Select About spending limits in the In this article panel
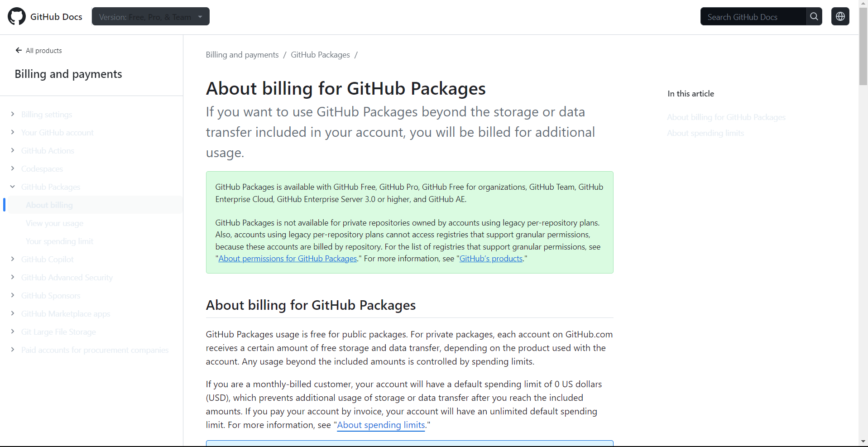The image size is (868, 447). [705, 133]
